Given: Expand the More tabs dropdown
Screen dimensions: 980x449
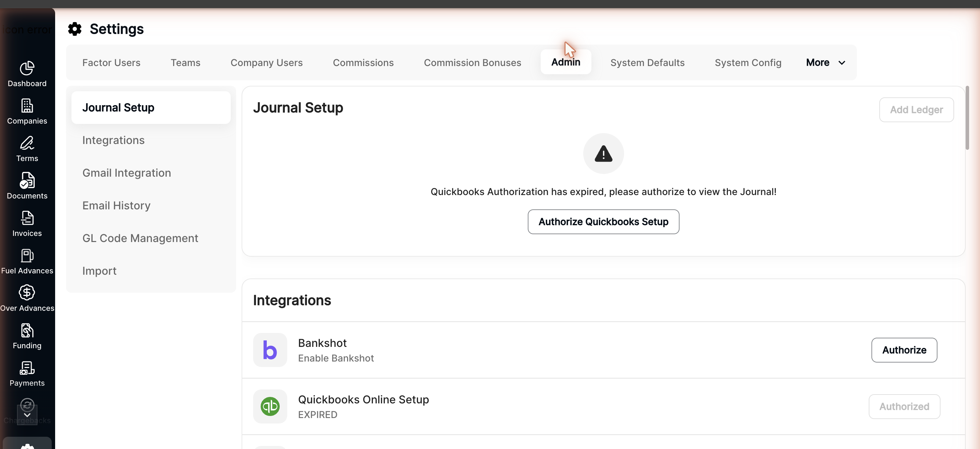Looking at the screenshot, I should 826,62.
